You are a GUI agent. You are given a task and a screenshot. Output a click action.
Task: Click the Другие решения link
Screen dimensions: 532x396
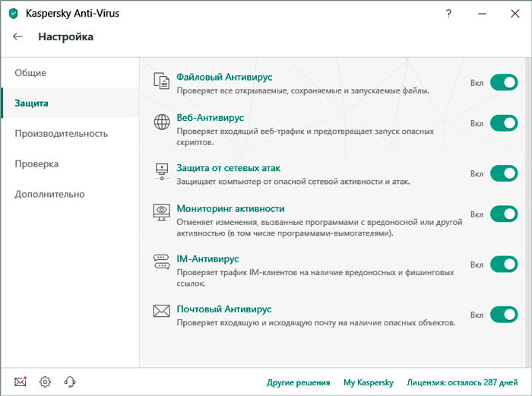pos(298,382)
